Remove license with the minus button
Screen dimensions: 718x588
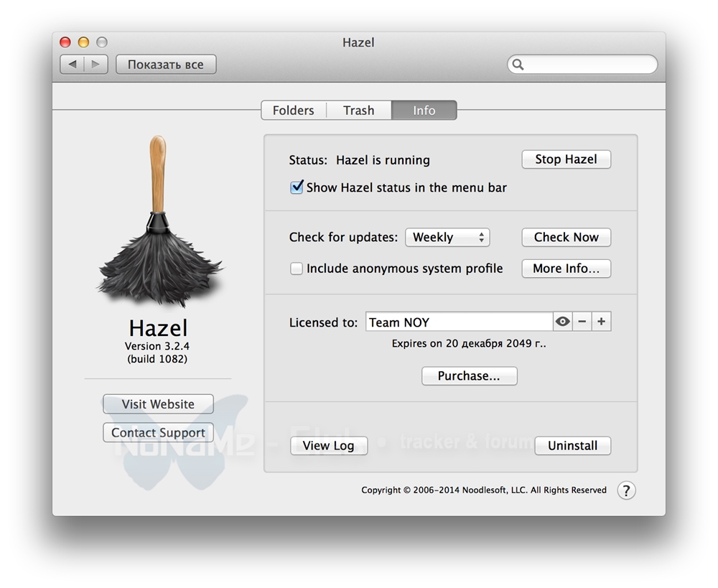(x=582, y=322)
